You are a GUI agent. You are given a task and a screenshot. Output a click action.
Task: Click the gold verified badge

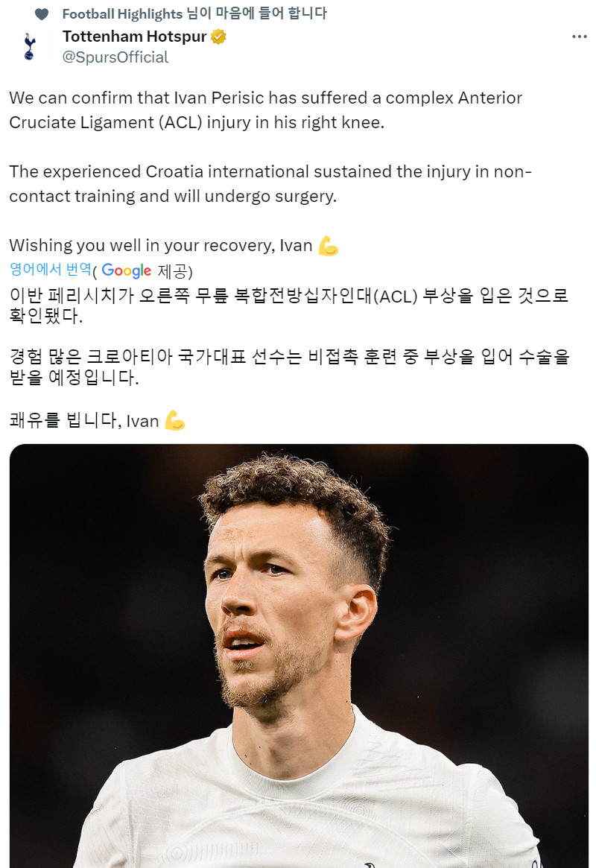pyautogui.click(x=218, y=37)
